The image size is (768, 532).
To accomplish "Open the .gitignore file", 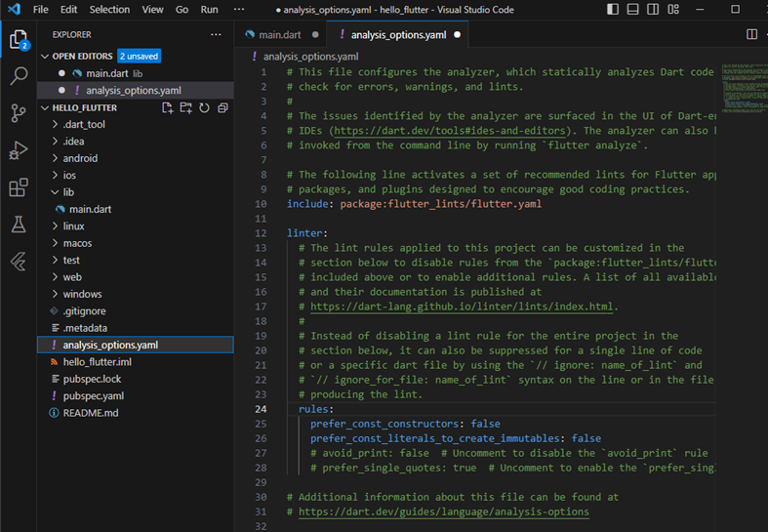I will click(x=84, y=311).
